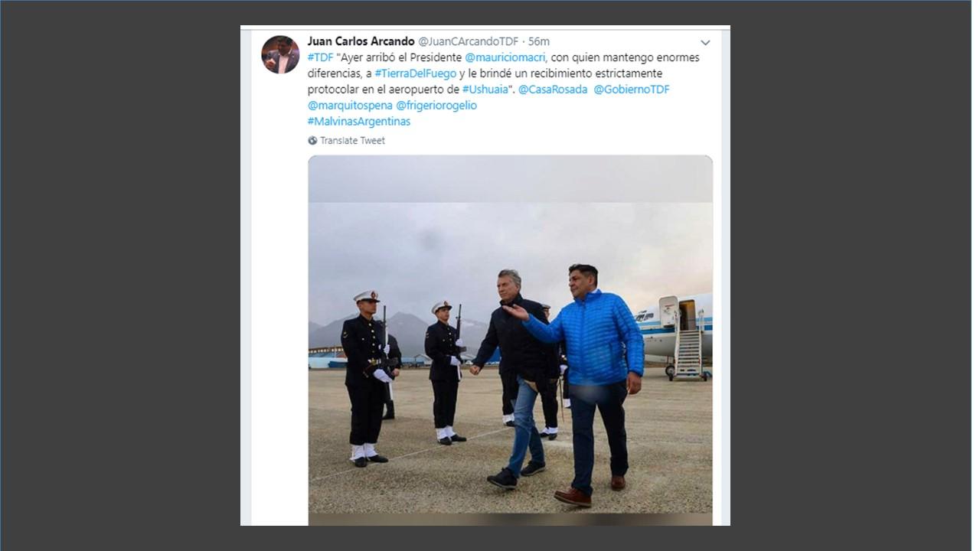Open the attached airport photo
Image resolution: width=980 pixels, height=551 pixels.
(510, 340)
